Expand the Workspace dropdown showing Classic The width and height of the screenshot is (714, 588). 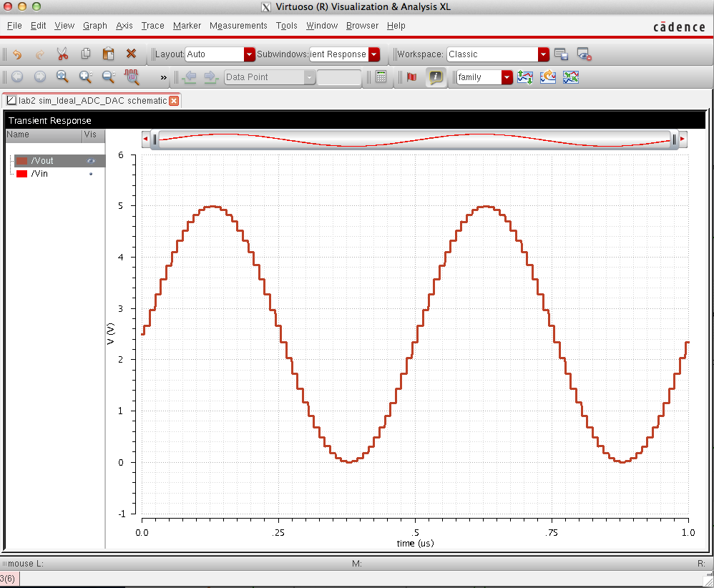coord(543,54)
